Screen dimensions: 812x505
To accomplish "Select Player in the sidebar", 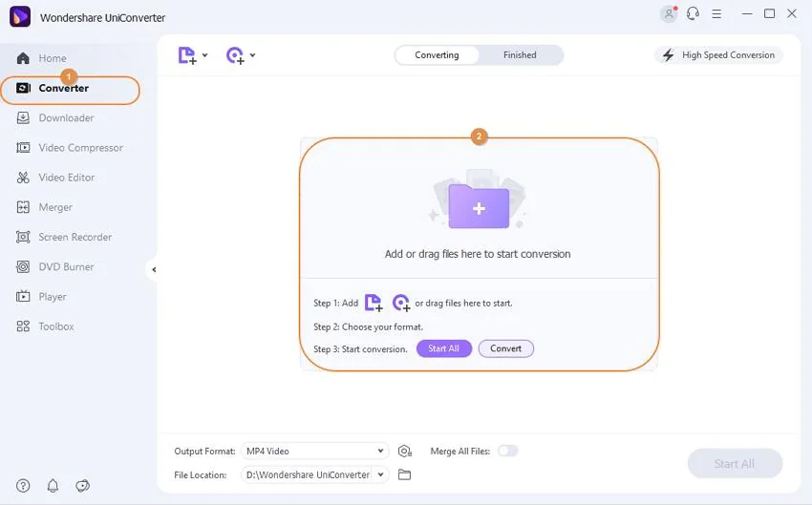I will point(53,297).
